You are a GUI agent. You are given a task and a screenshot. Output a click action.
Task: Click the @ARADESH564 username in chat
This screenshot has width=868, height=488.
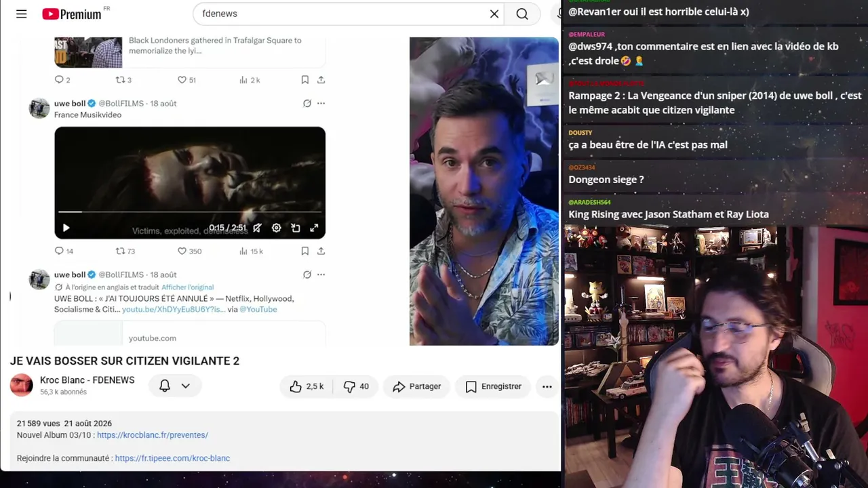click(589, 202)
